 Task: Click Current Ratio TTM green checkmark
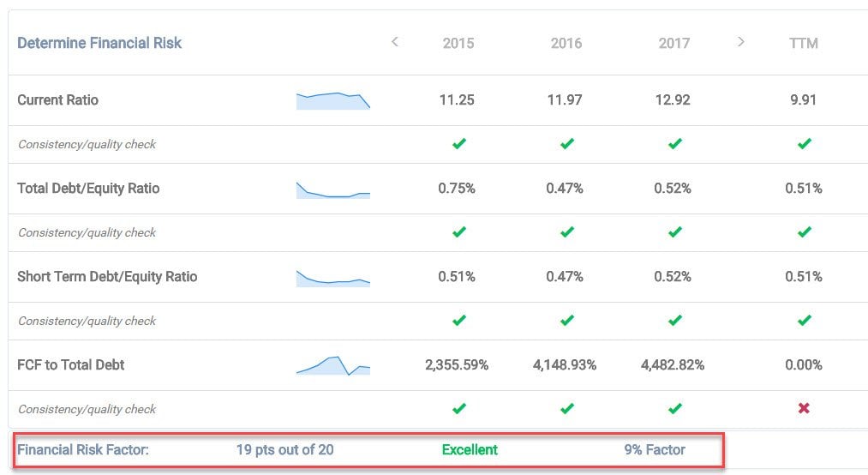(804, 144)
